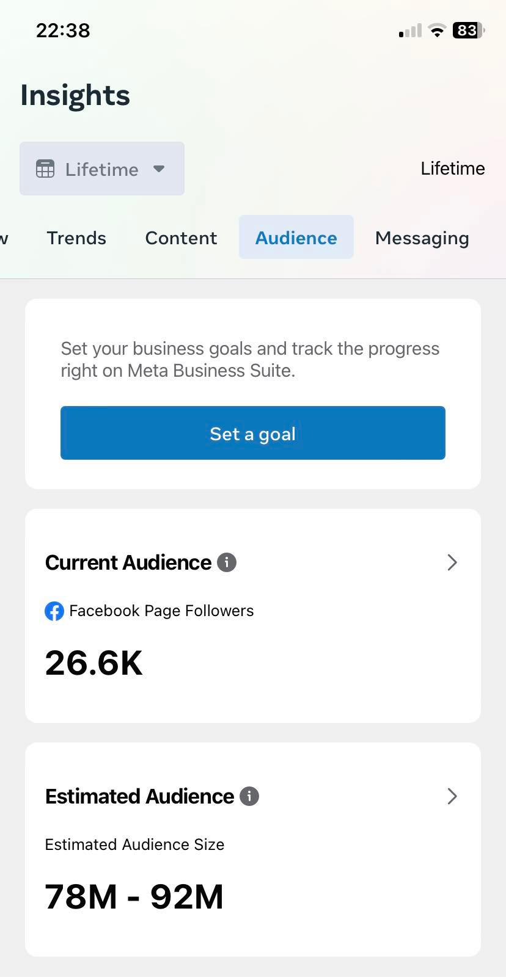Click the 78M - 92M audience size

[x=134, y=897]
